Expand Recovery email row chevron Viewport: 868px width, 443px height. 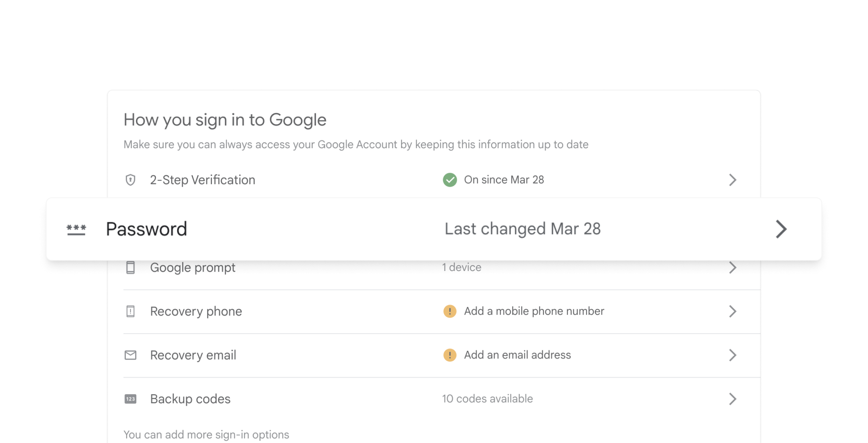tap(733, 355)
